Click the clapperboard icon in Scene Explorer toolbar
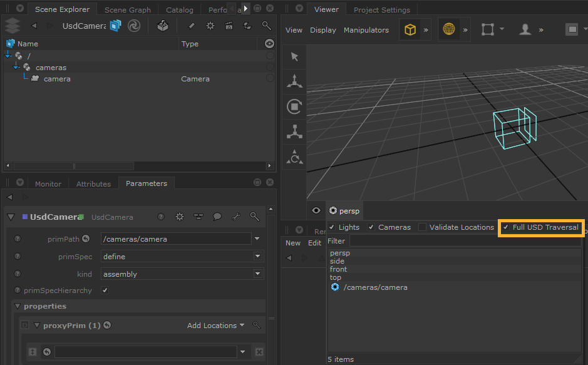The image size is (588, 365). [x=229, y=26]
